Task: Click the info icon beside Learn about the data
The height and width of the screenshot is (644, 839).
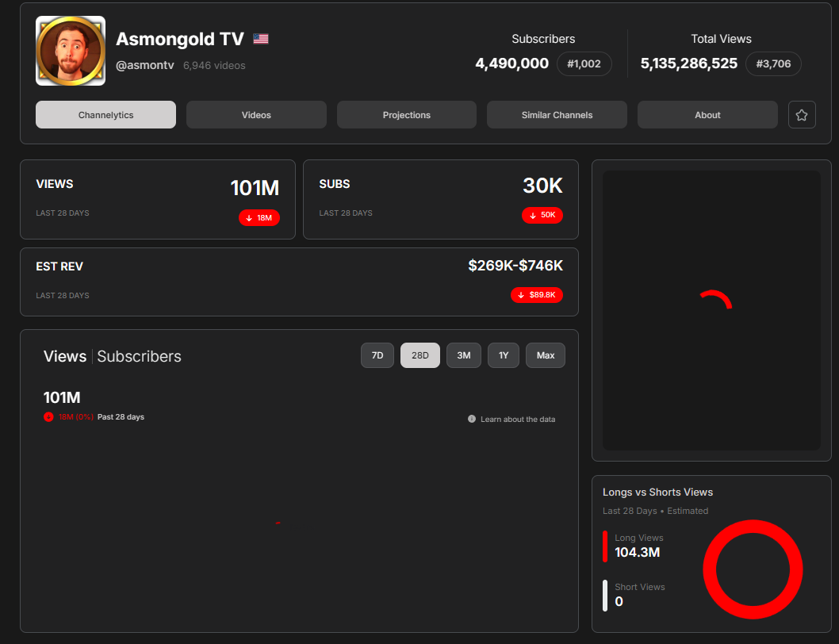Action: [x=471, y=419]
